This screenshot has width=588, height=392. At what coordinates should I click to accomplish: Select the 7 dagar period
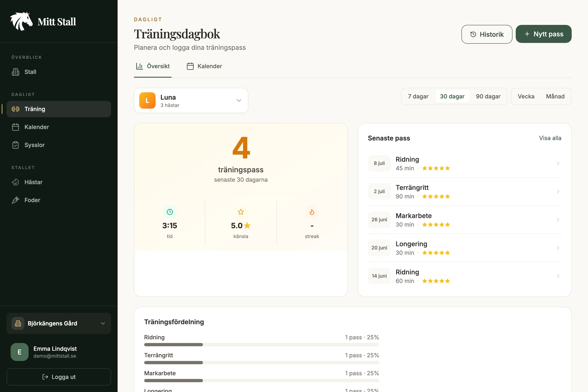[x=418, y=97]
